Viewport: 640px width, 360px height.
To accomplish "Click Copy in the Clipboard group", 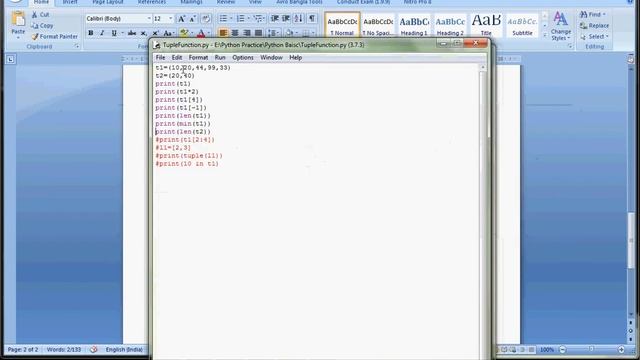I will point(42,25).
